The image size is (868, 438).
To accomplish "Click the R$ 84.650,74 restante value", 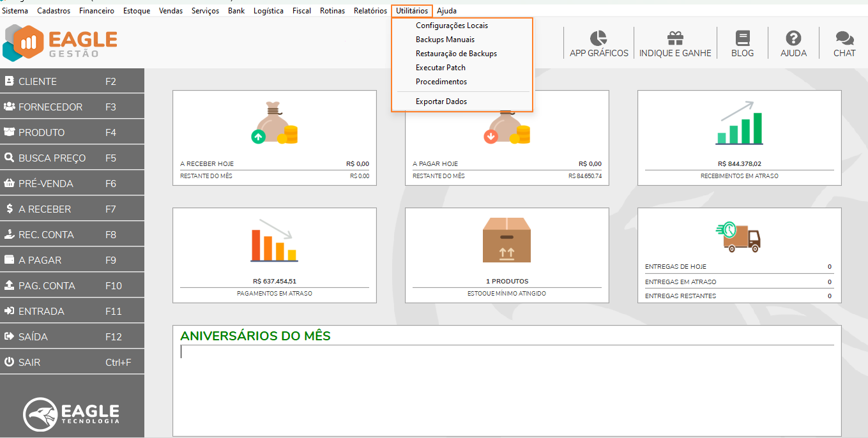I will [x=585, y=176].
